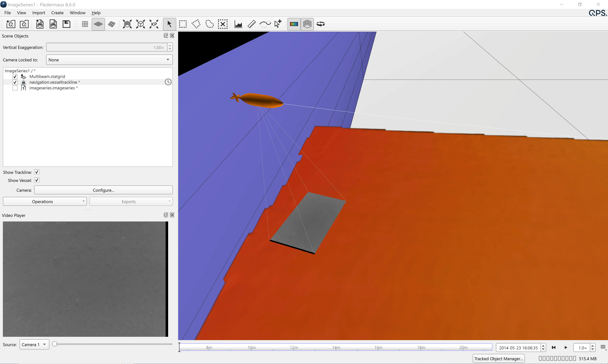The height and width of the screenshot is (364, 608).
Task: Select the rectangular selection tool
Action: click(x=183, y=24)
